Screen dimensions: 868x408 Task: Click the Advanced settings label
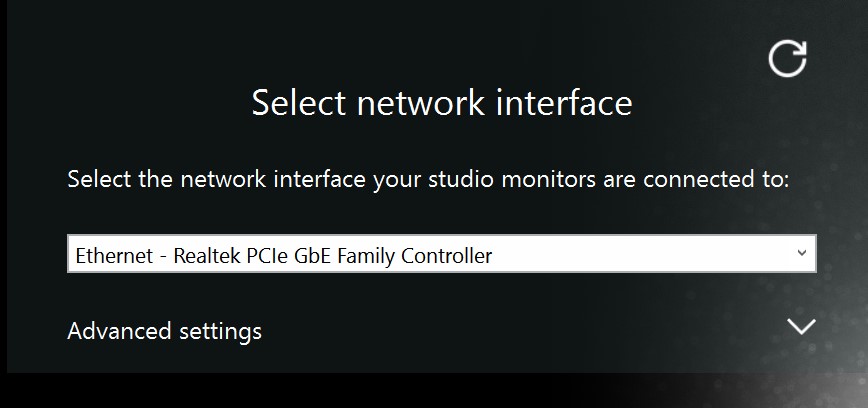[164, 330]
